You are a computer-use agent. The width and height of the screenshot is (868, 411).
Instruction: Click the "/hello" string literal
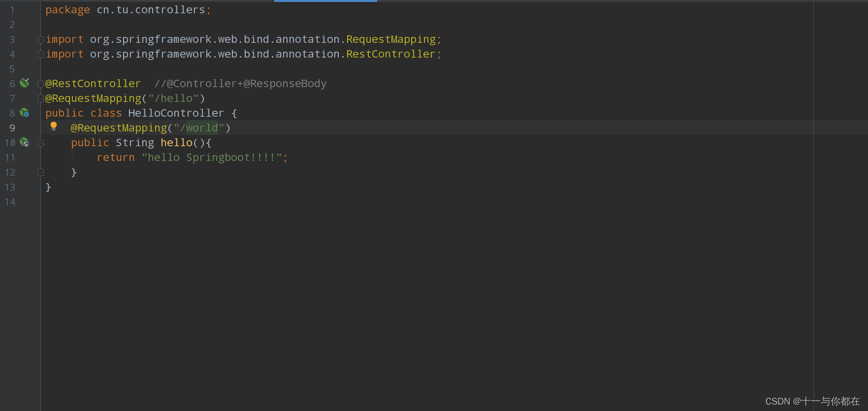click(x=173, y=98)
